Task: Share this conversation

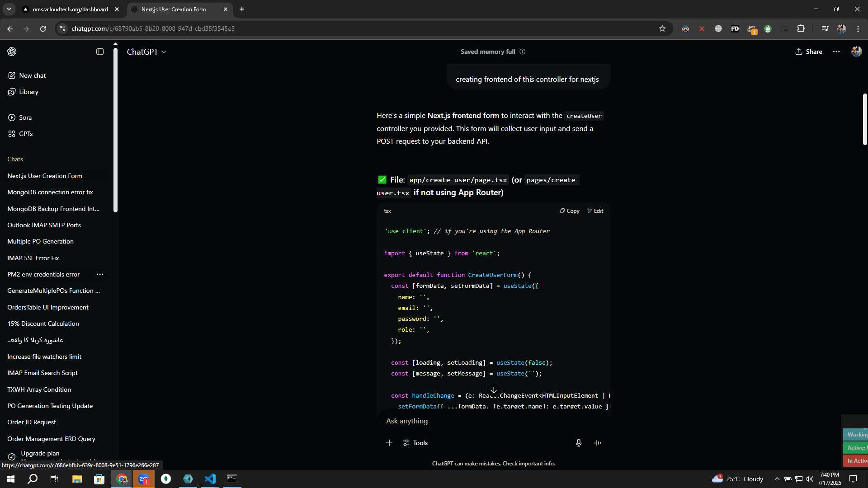Action: click(x=809, y=52)
